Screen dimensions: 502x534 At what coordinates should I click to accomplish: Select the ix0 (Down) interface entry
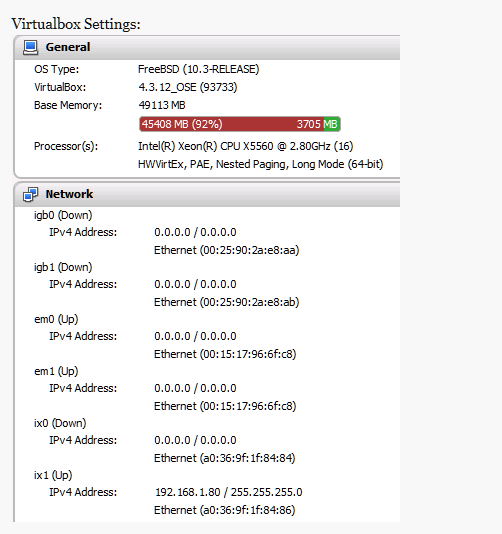pyautogui.click(x=60, y=423)
